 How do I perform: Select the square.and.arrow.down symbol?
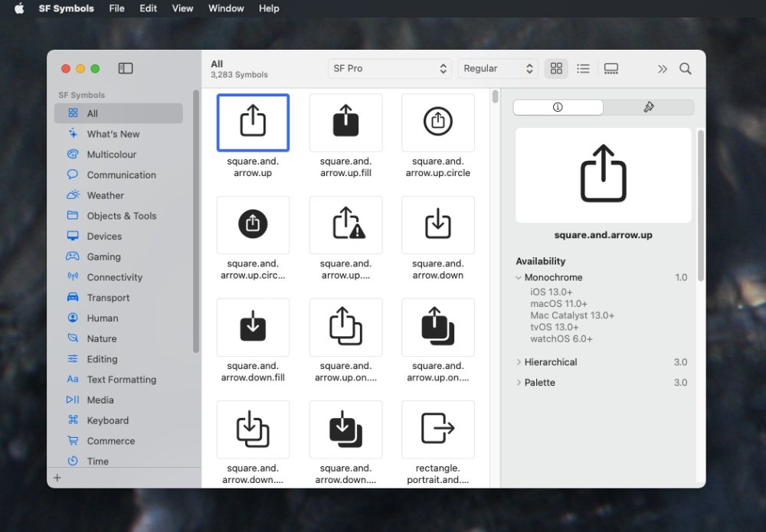click(437, 225)
